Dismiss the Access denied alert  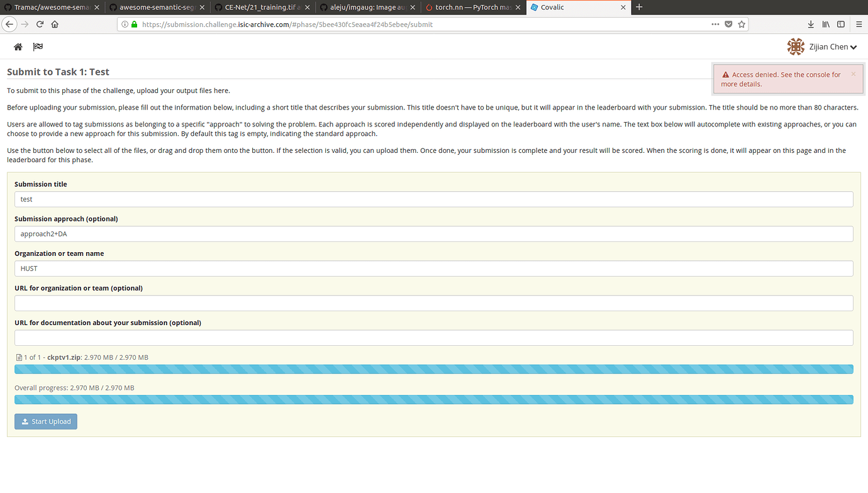[853, 74]
